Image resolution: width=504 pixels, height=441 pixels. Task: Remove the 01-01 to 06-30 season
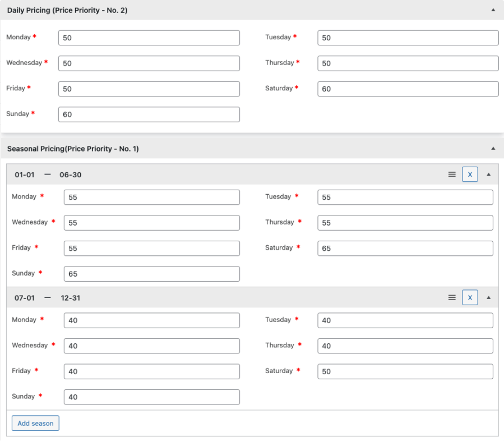pos(470,174)
